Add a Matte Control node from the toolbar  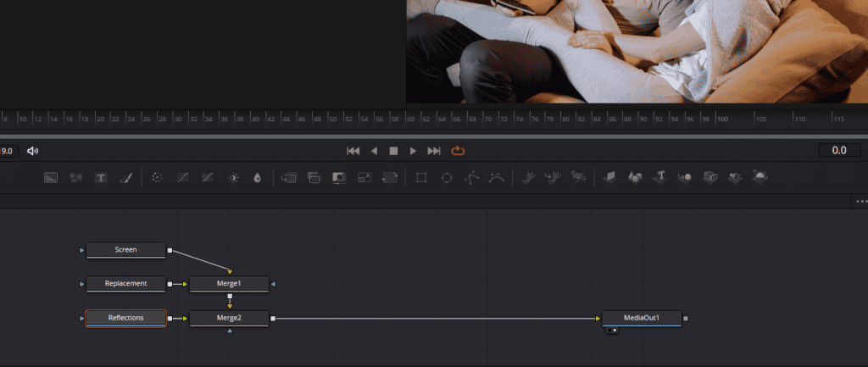(x=339, y=178)
